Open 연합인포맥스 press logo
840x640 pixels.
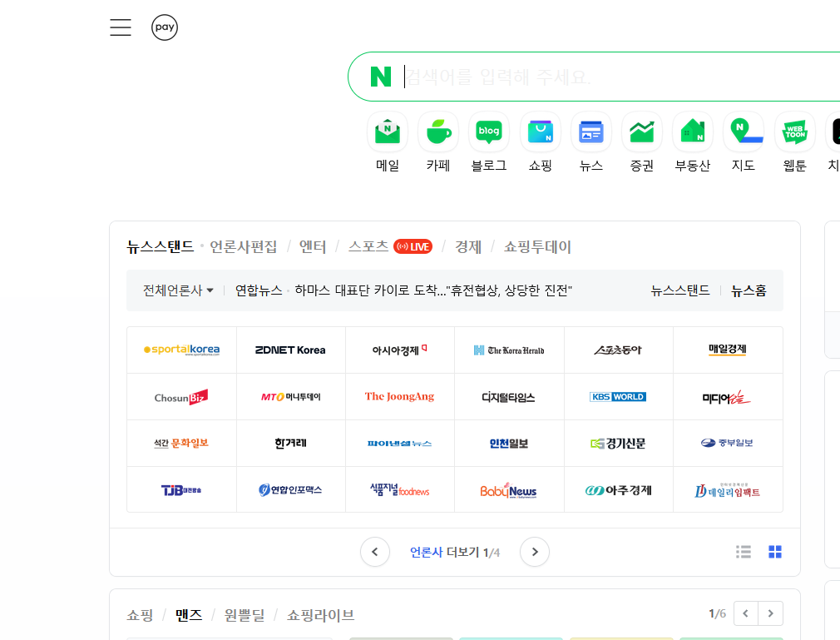pos(291,490)
